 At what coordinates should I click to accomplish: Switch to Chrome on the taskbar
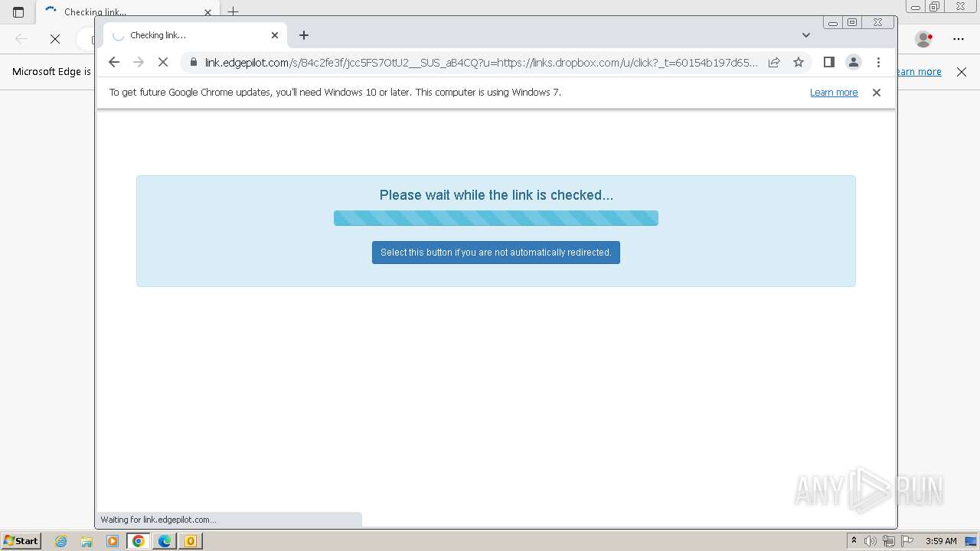pyautogui.click(x=139, y=541)
